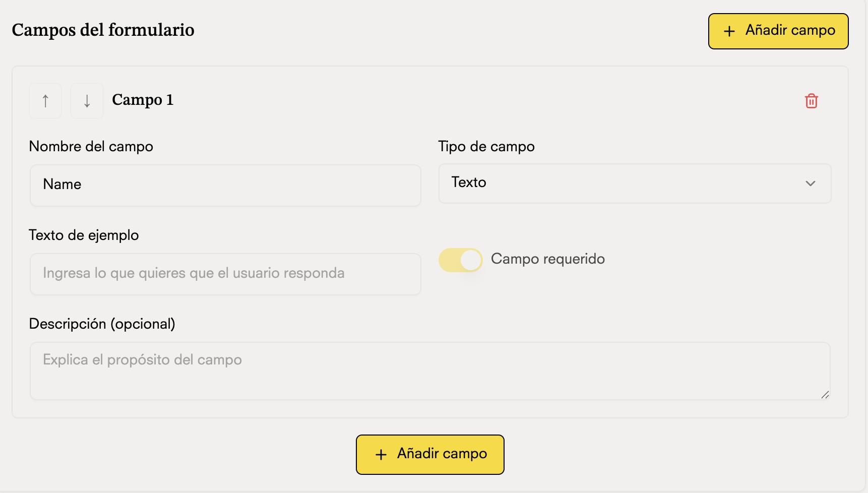Click the chevron on the Tipo de campo selector
Viewport: 868px width, 493px height.
(x=810, y=183)
